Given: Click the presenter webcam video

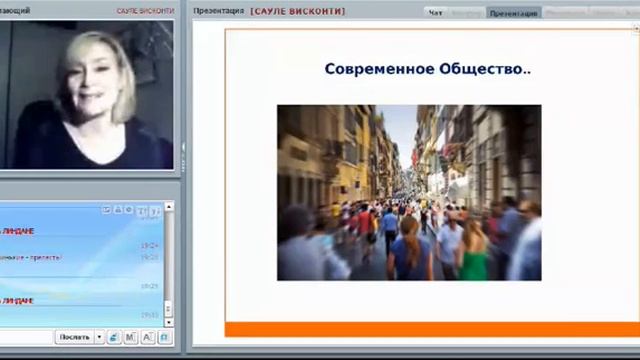Looking at the screenshot, I should tap(87, 95).
